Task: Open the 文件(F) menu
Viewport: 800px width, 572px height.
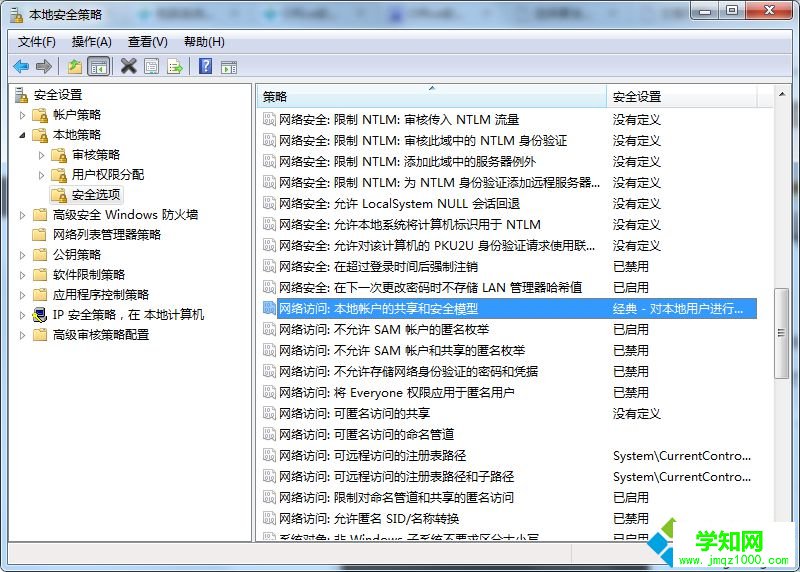Action: [37, 42]
